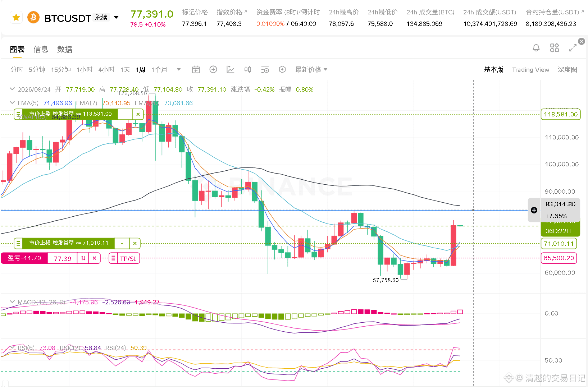This screenshot has width=588, height=387.
Task: Click the 市价止损 stop-loss order label
Action: coord(68,243)
